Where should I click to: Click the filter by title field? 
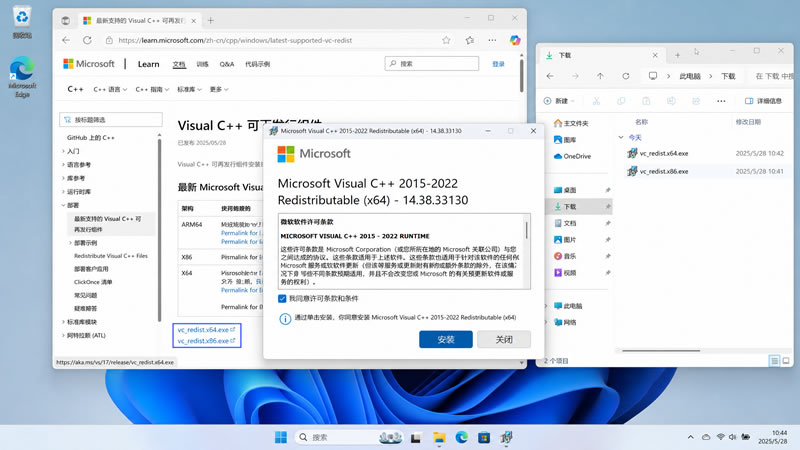(111, 119)
